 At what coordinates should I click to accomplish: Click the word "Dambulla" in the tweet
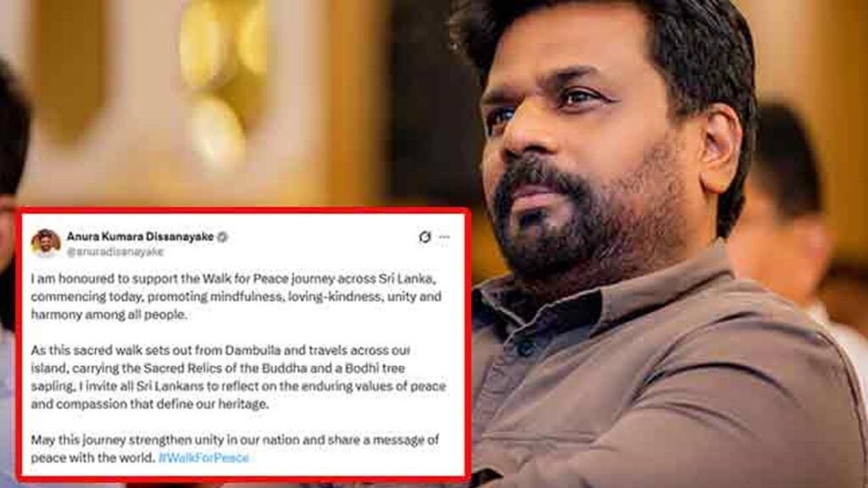pos(253,350)
